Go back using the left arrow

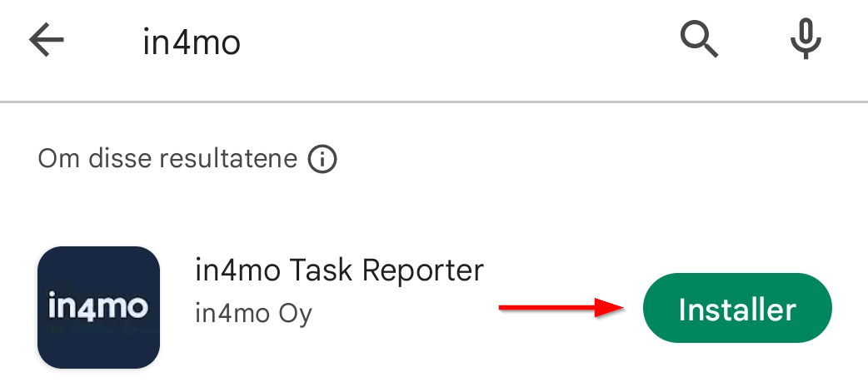(47, 41)
